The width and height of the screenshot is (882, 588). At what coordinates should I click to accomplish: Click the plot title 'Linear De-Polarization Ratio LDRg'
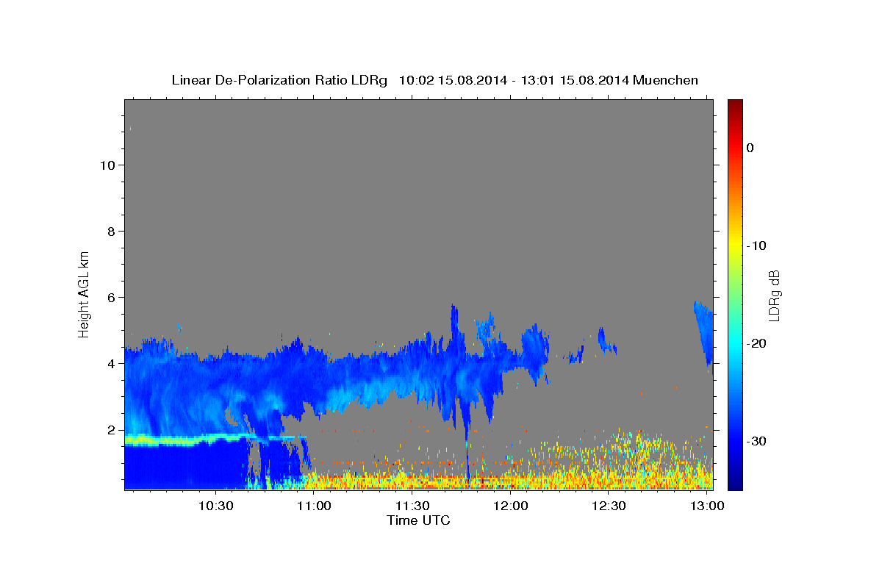[x=279, y=80]
